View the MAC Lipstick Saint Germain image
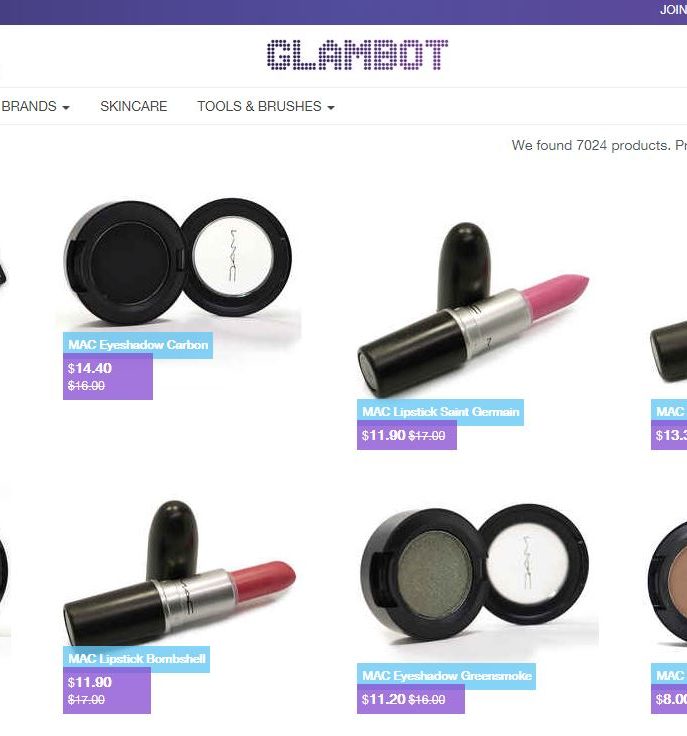Viewport: 687px width, 736px height. [473, 310]
